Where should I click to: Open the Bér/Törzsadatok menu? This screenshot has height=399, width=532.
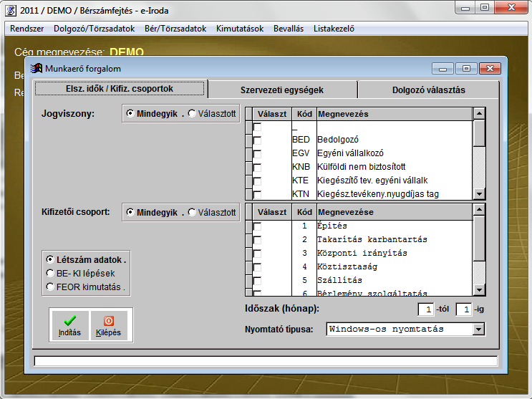tap(175, 29)
